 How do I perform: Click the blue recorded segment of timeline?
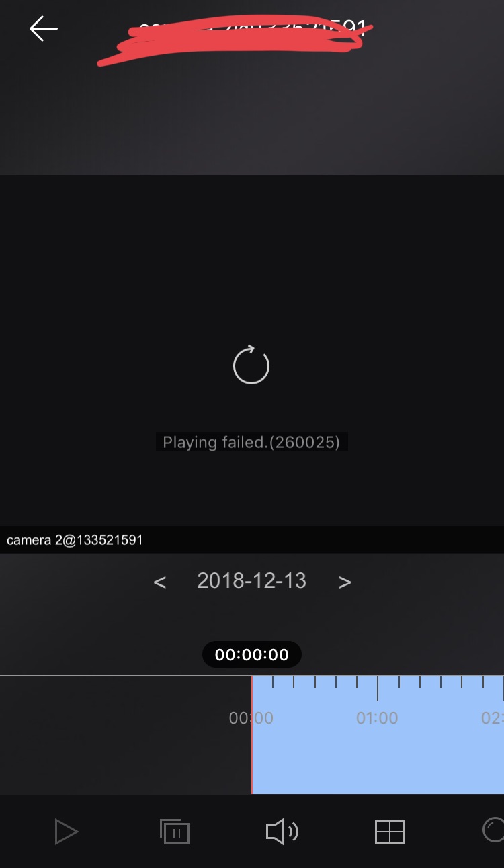(378, 735)
